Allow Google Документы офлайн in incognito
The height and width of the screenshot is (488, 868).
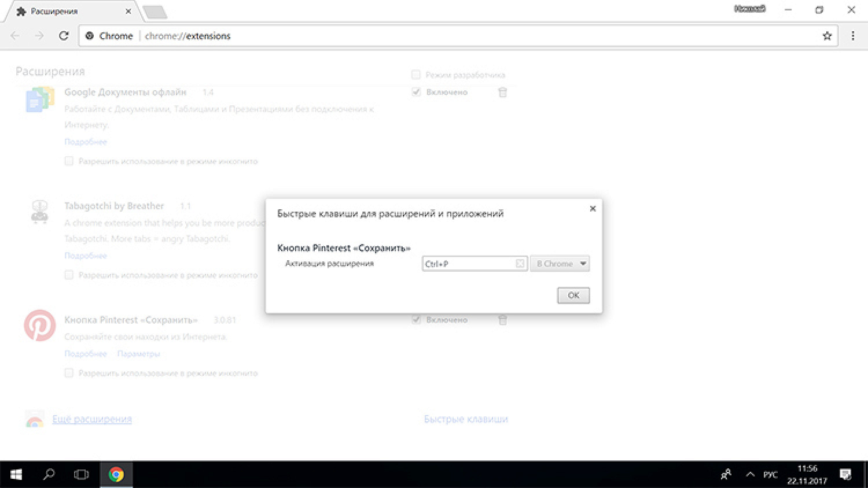click(x=69, y=161)
